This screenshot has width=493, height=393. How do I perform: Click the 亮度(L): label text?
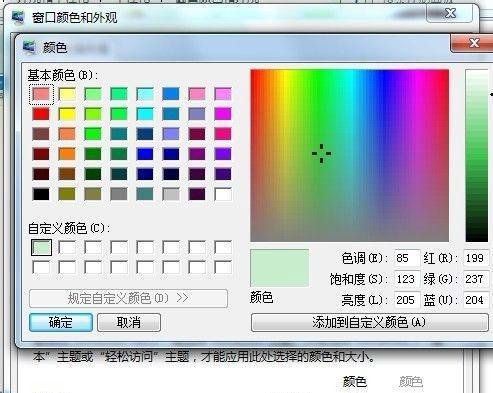click(x=365, y=300)
